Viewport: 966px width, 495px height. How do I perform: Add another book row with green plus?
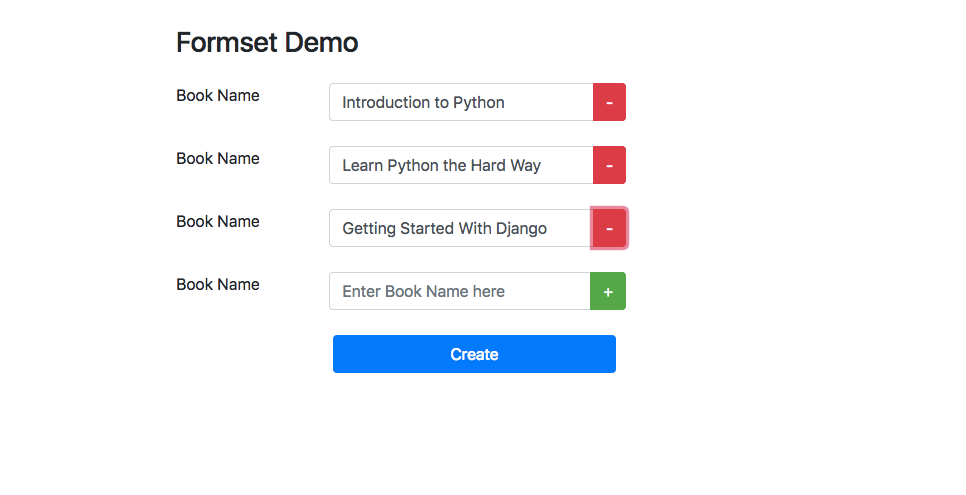(x=608, y=291)
